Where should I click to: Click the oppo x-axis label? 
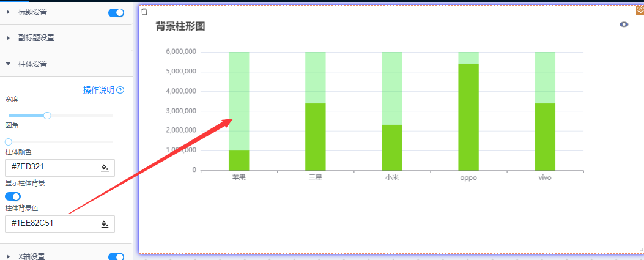click(468, 178)
